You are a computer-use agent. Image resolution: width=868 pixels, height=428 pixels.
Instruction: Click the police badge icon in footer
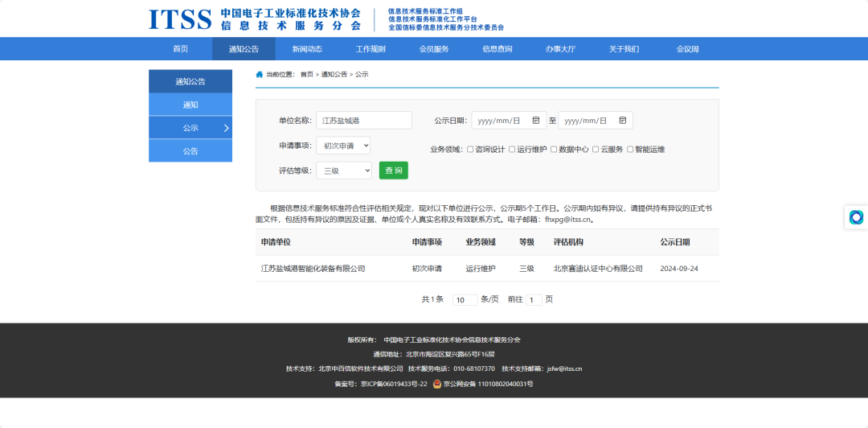click(437, 384)
